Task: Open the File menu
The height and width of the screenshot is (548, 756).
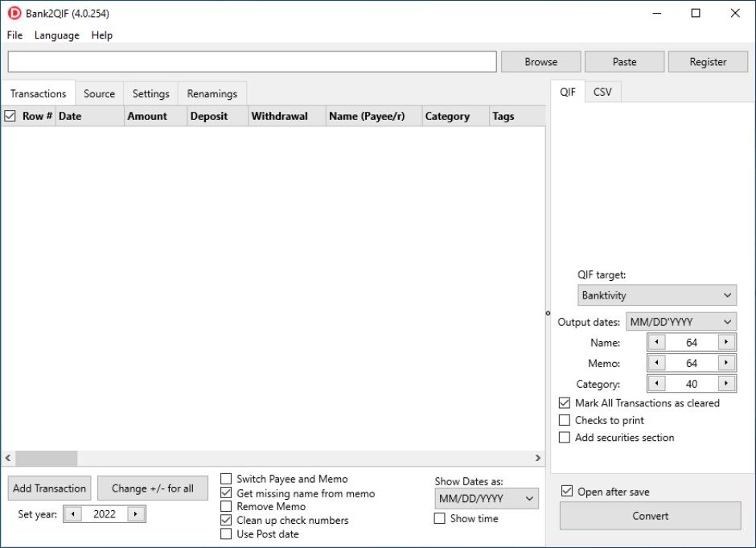Action: pos(14,35)
